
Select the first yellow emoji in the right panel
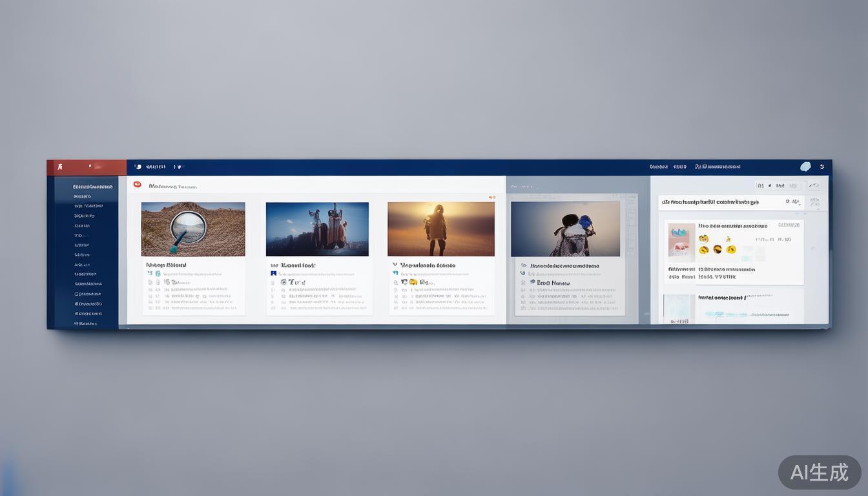coord(703,239)
